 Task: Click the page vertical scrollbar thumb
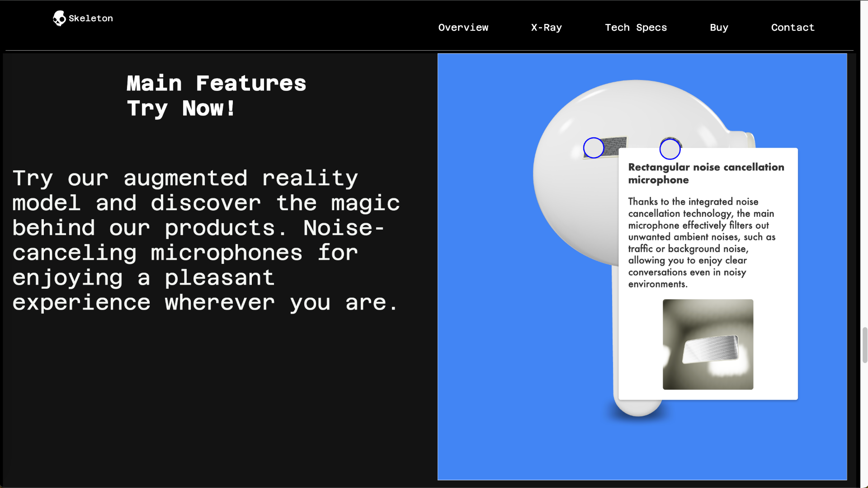(864, 345)
